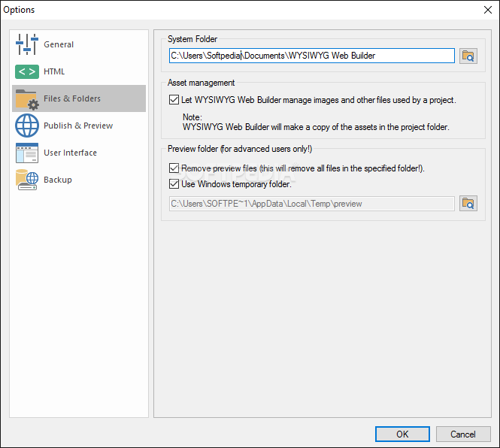The image size is (500, 448).
Task: Click the Backup drive icon
Action: tap(27, 180)
